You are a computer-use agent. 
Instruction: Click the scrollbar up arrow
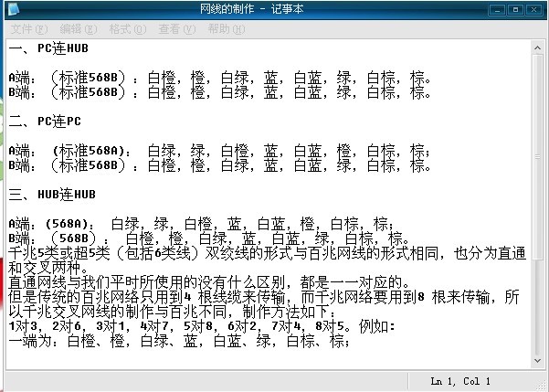click(x=538, y=44)
